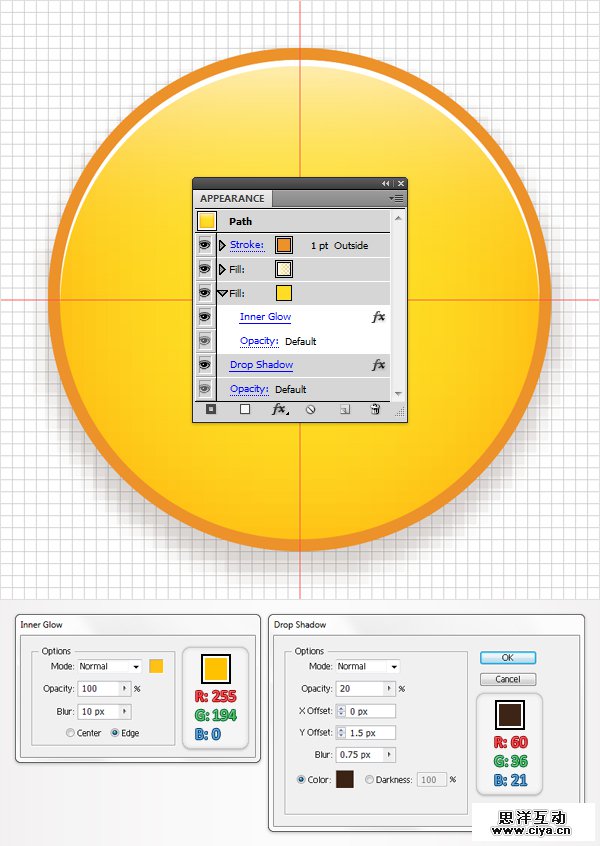Open the Inner Glow effect link
This screenshot has width=600, height=846.
[265, 317]
